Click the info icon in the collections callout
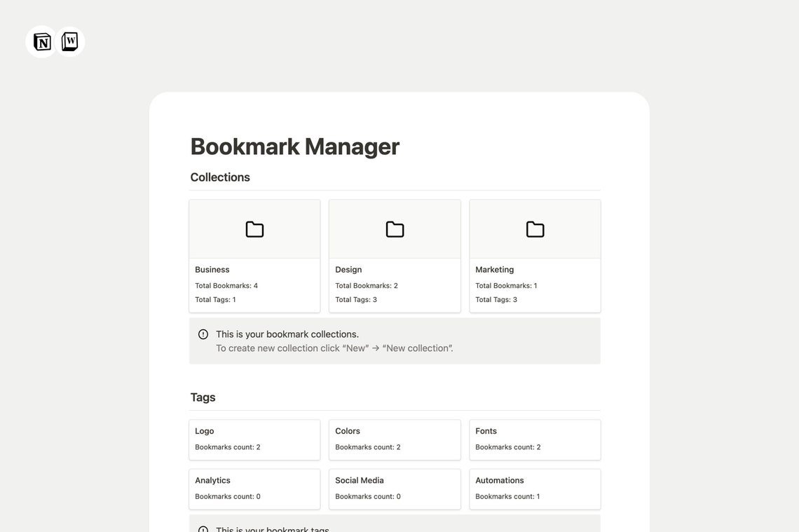The image size is (799, 532). (x=203, y=333)
